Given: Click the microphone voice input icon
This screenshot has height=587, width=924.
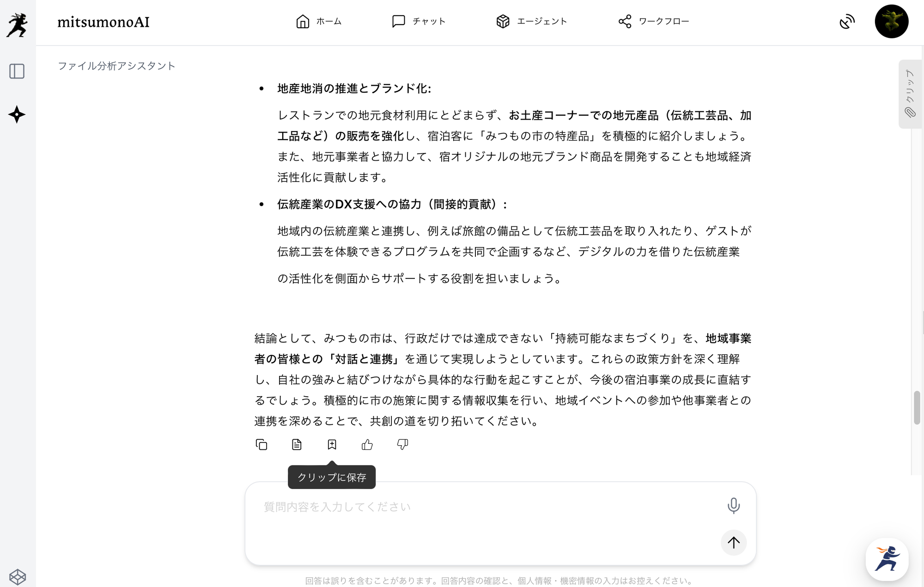Looking at the screenshot, I should tap(733, 505).
